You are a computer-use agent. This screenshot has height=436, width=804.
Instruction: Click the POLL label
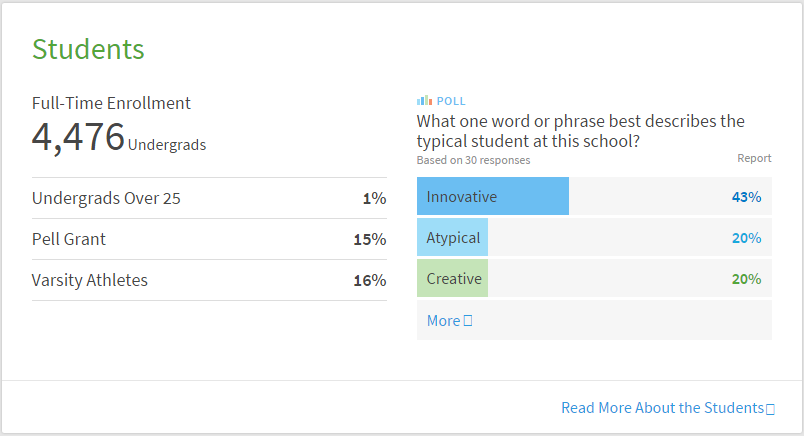click(451, 101)
